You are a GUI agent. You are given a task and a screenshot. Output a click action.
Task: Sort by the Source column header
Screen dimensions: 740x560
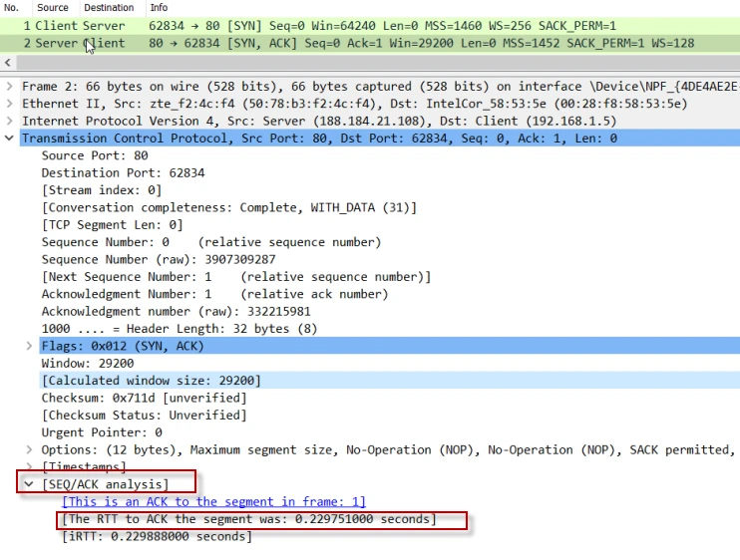coord(52,8)
